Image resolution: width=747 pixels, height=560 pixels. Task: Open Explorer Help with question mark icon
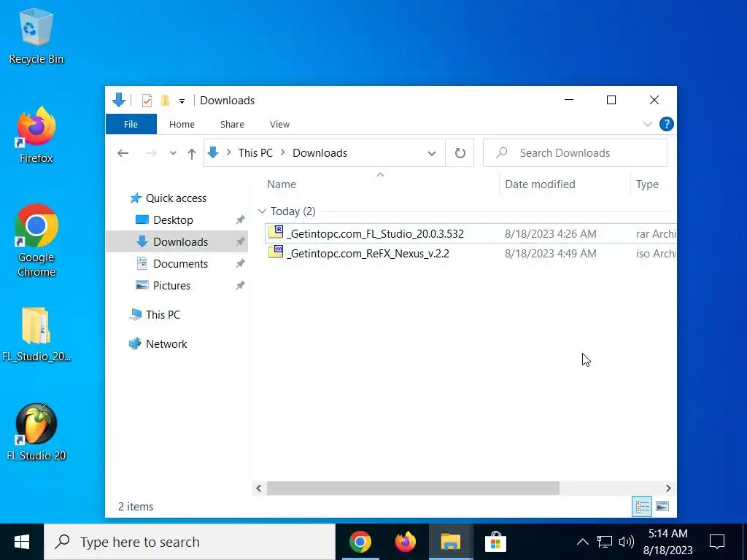click(x=667, y=124)
